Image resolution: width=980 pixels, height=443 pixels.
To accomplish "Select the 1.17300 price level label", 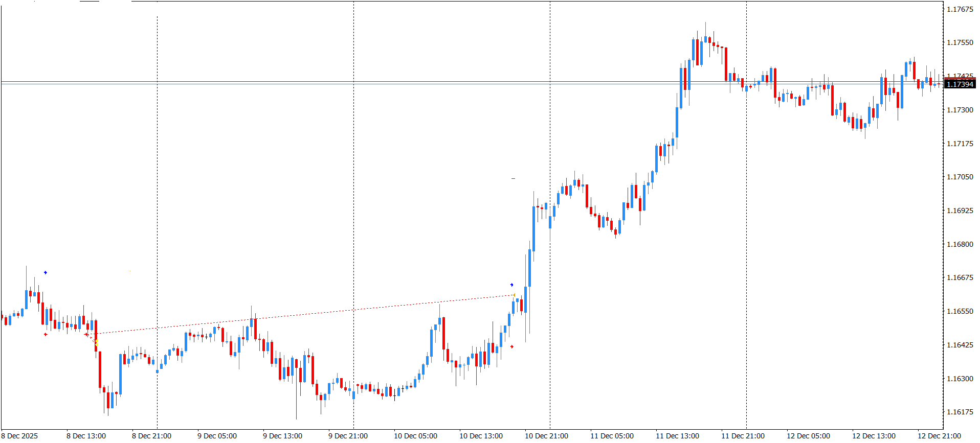I will pos(960,110).
